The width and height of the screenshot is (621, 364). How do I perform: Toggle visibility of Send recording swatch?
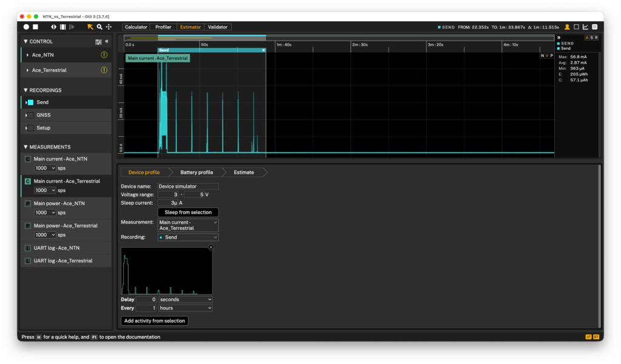tap(31, 102)
